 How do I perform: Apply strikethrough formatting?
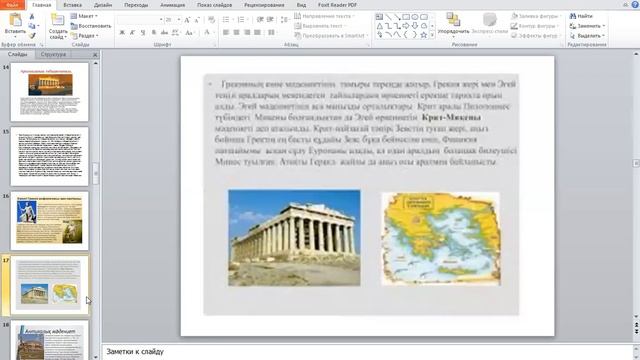(164, 32)
